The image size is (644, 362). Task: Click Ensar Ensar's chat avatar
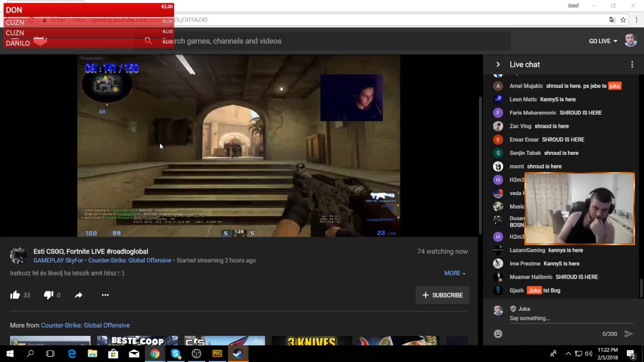[x=498, y=140]
